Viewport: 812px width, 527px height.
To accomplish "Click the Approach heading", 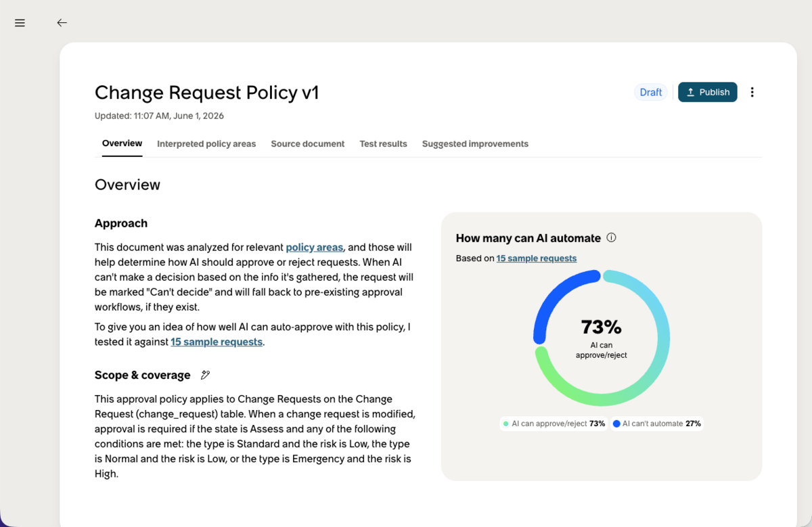I will 121,223.
